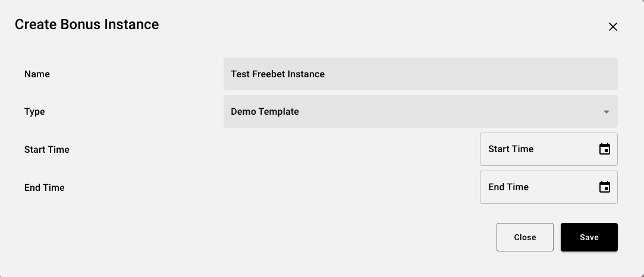Click the End Time placeholder inside the field

(508, 187)
